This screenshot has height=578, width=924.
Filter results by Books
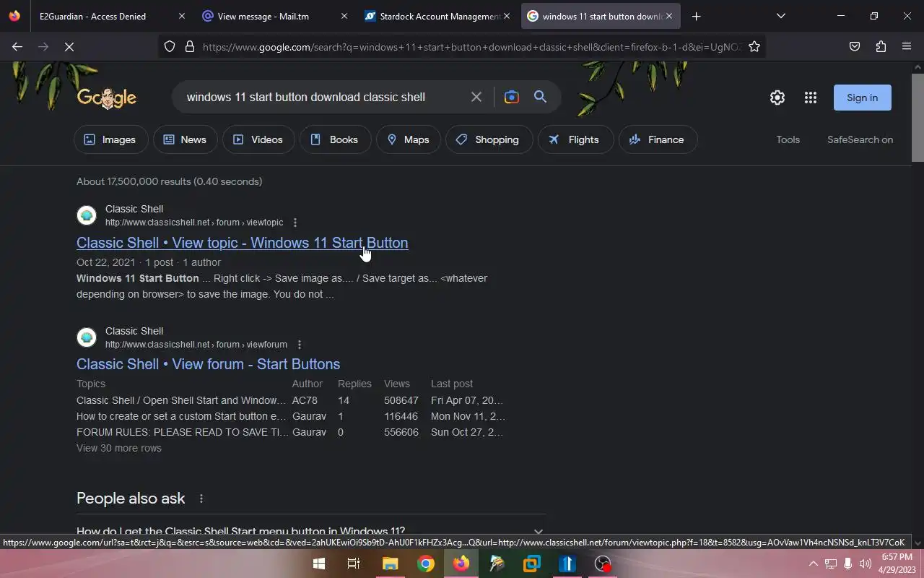(x=335, y=139)
